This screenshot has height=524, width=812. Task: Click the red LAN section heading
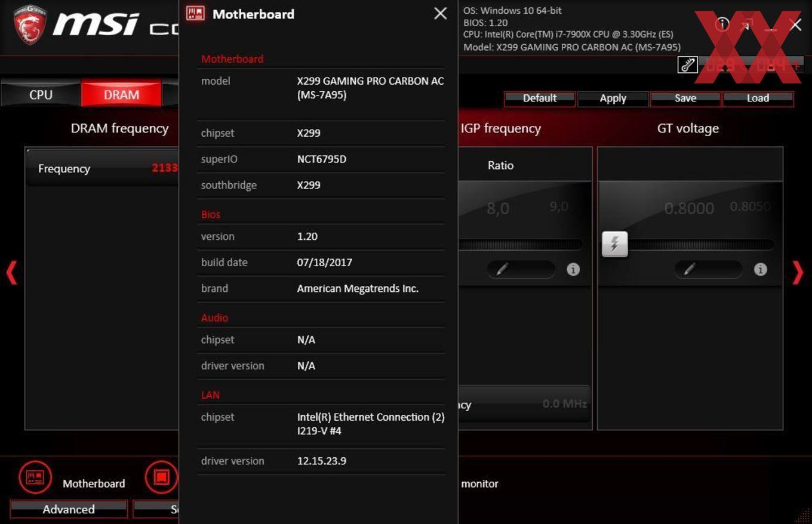point(210,395)
